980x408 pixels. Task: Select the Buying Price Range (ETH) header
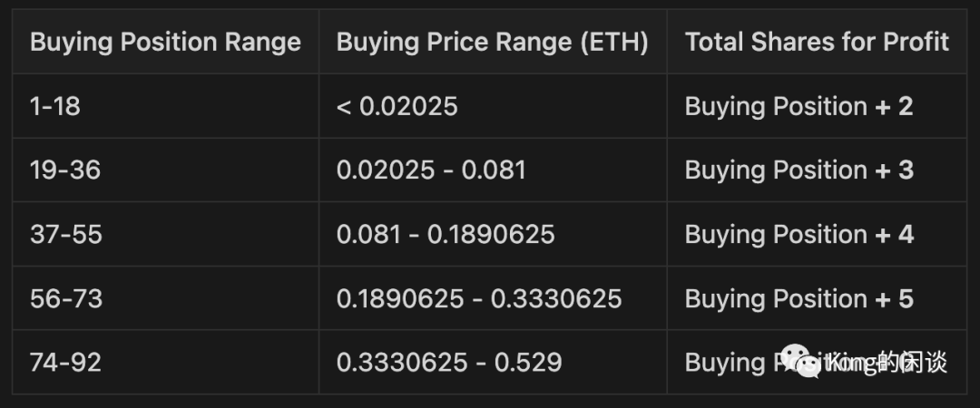tap(493, 42)
